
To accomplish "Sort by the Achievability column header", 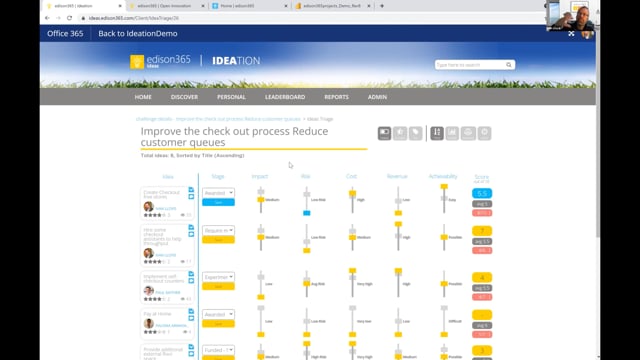I will tap(443, 176).
